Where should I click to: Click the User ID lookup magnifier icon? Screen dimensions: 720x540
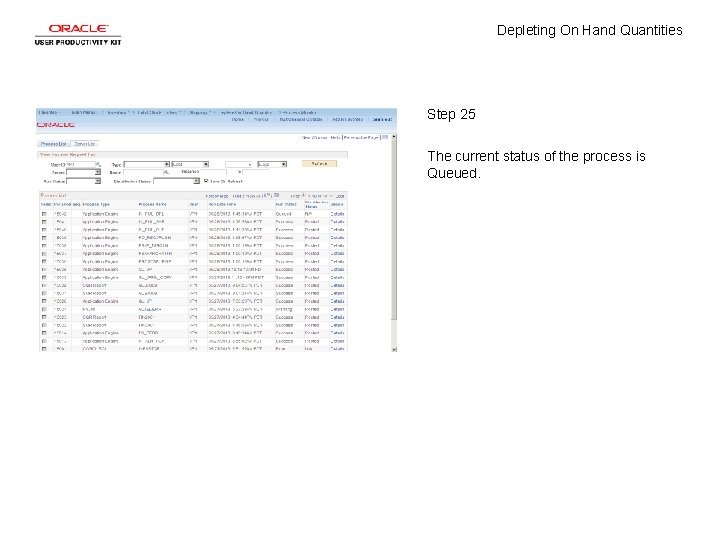pyautogui.click(x=98, y=164)
